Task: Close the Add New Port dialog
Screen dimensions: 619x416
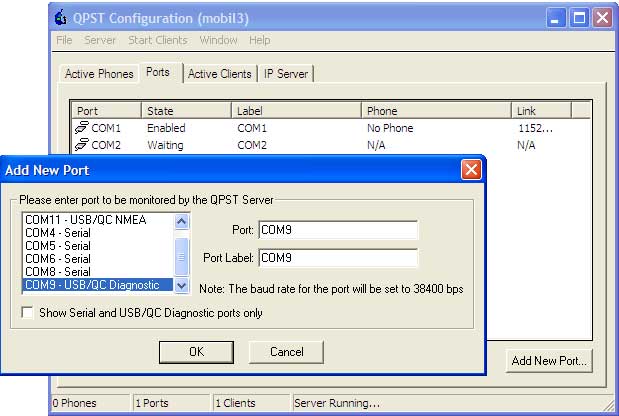Action: coord(471,170)
